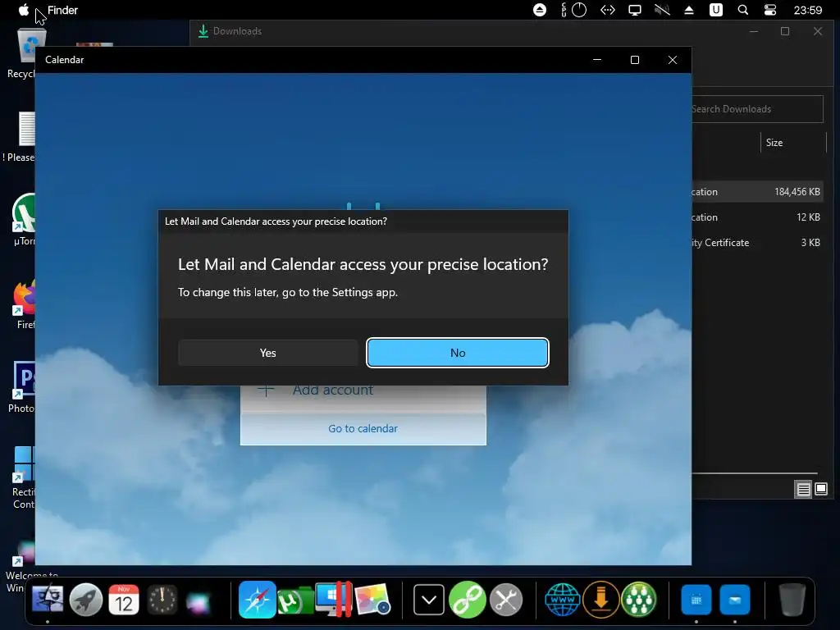Open the Siri icon in the dock
The image size is (840, 630).
tap(199, 601)
